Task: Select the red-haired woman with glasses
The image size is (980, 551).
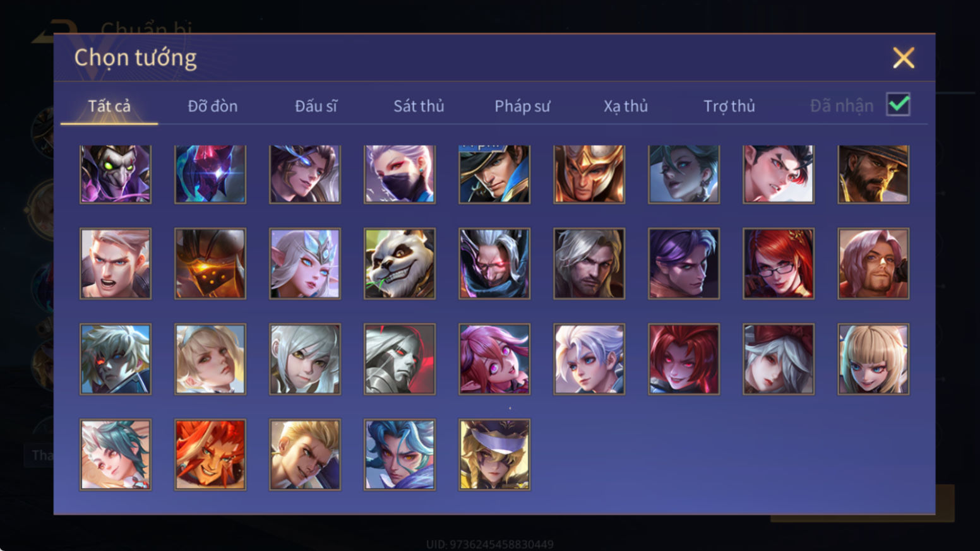Action: [779, 263]
